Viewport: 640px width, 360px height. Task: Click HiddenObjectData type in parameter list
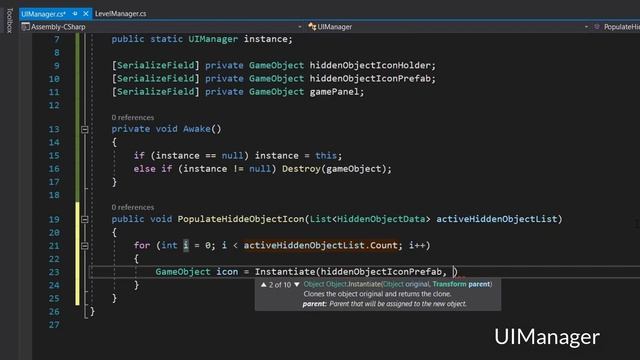click(381, 219)
